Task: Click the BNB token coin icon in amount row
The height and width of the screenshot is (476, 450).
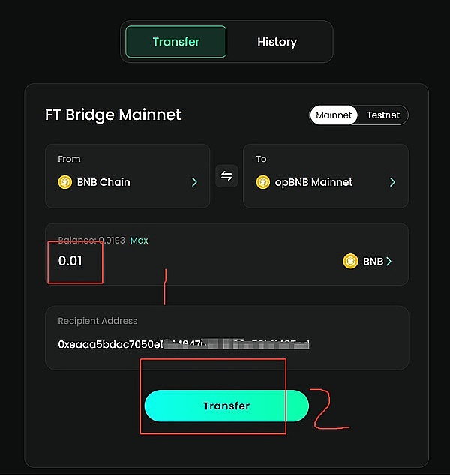Action: [x=350, y=261]
